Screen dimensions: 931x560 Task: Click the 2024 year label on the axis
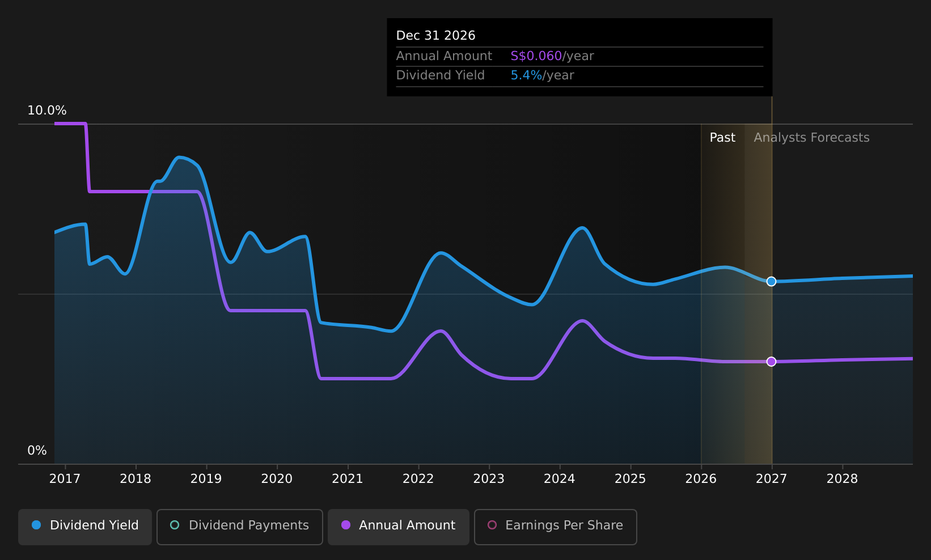coord(560,479)
